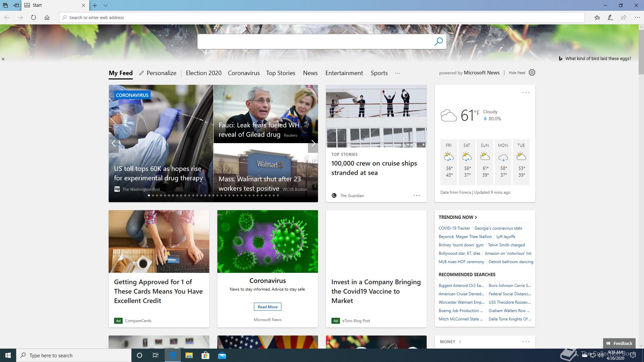Open Fauci Gilead drug story
The height and width of the screenshot is (362, 644).
[259, 130]
